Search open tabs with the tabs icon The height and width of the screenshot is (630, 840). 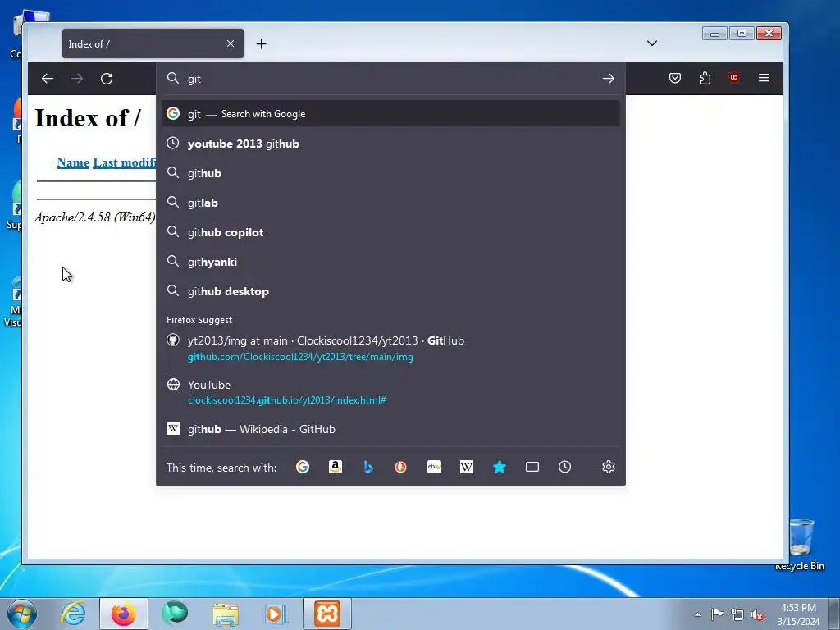pyautogui.click(x=532, y=467)
